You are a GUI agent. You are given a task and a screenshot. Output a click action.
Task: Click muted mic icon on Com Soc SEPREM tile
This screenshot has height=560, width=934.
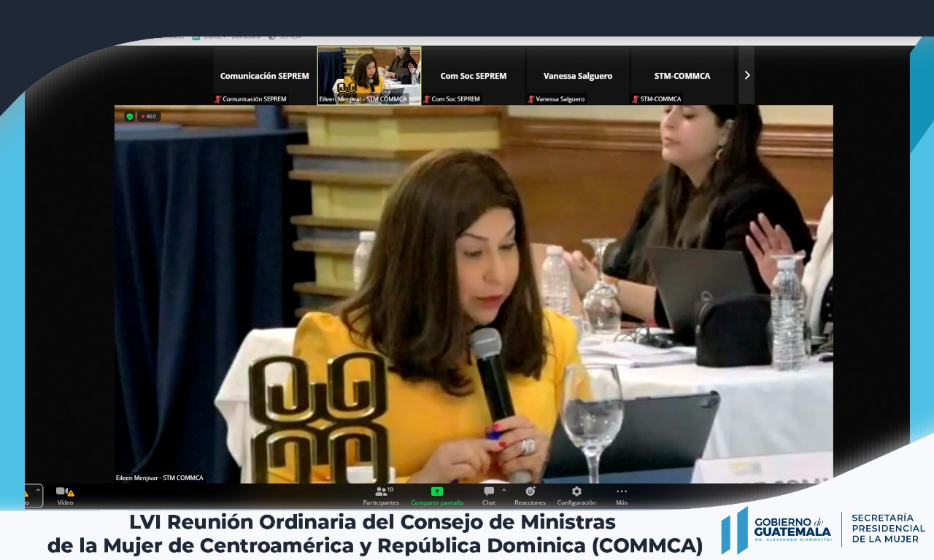(427, 99)
